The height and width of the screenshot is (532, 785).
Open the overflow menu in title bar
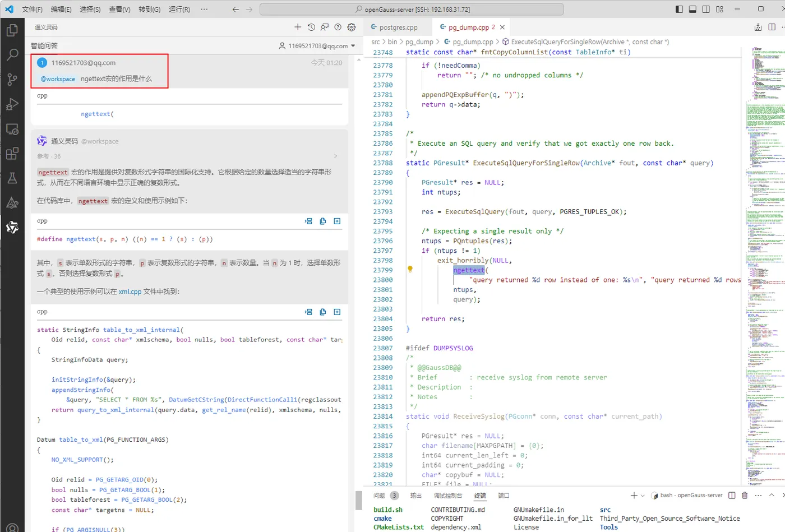point(204,9)
